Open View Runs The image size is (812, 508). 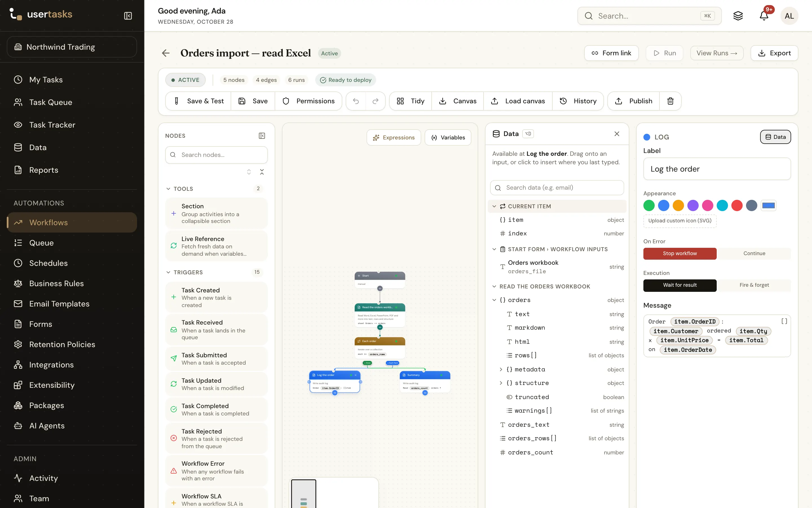click(716, 53)
